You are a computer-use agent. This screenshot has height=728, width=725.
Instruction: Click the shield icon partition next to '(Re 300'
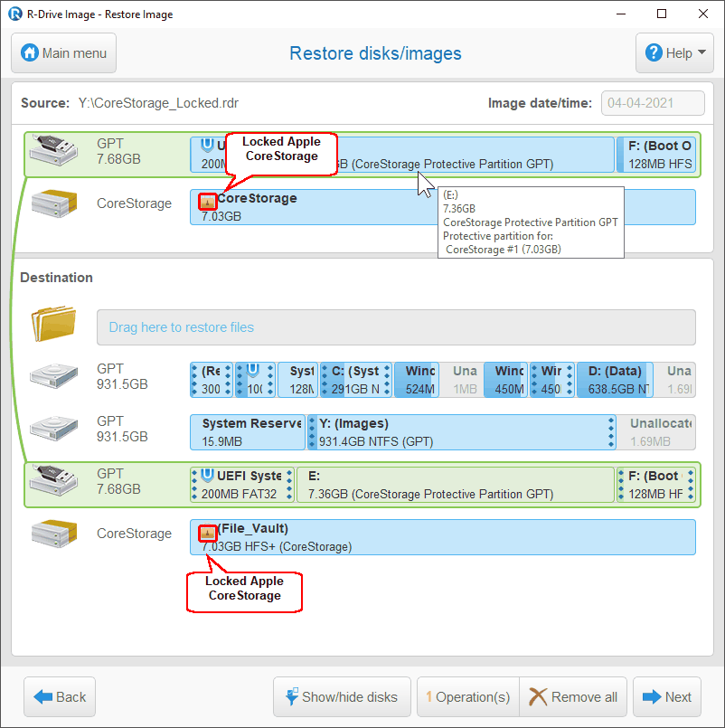point(255,380)
